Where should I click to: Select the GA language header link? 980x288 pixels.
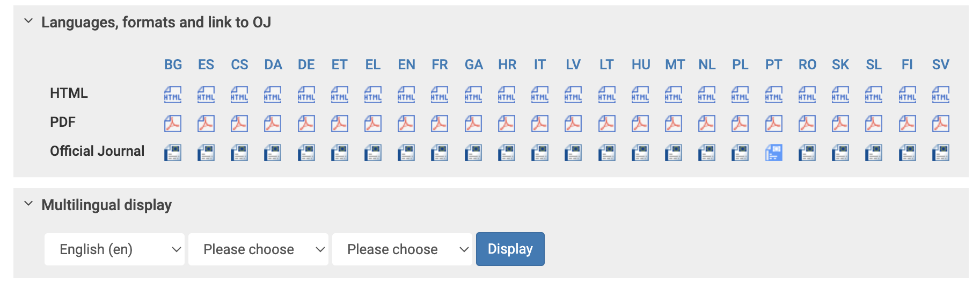click(x=473, y=64)
